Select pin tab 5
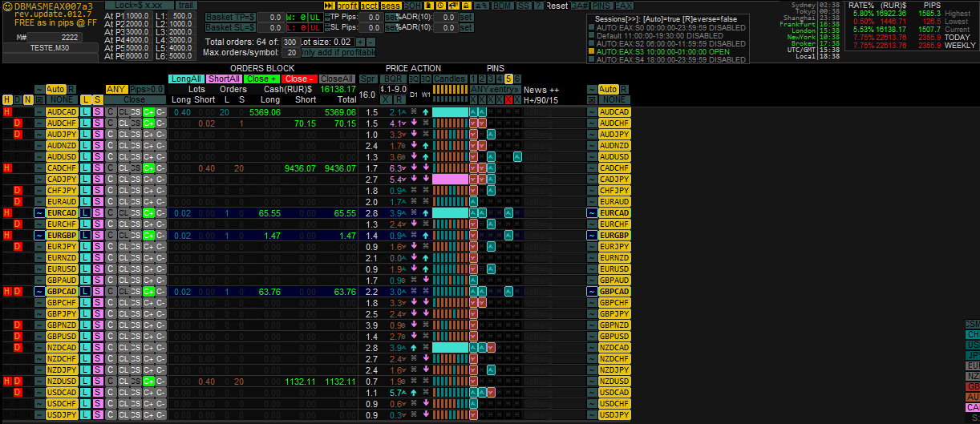 [x=508, y=79]
